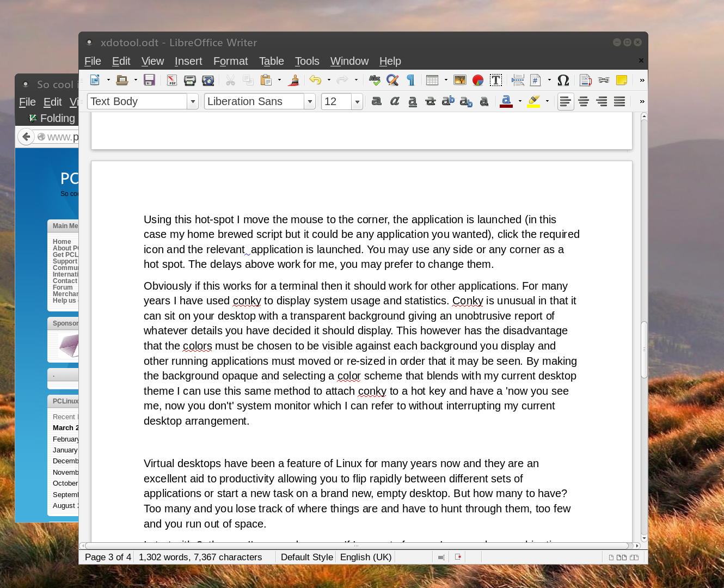Insert hyperlink chain icon

click(x=604, y=80)
